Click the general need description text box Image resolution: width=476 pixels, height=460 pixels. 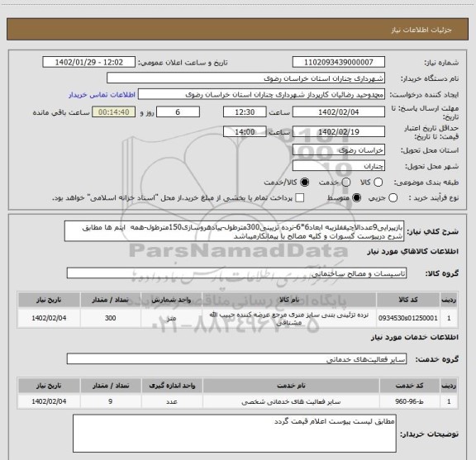pyautogui.click(x=235, y=231)
